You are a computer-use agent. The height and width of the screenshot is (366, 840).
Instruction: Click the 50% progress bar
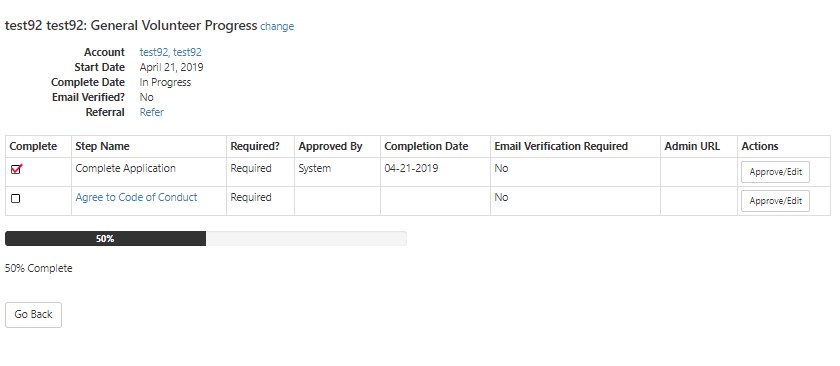tap(206, 238)
